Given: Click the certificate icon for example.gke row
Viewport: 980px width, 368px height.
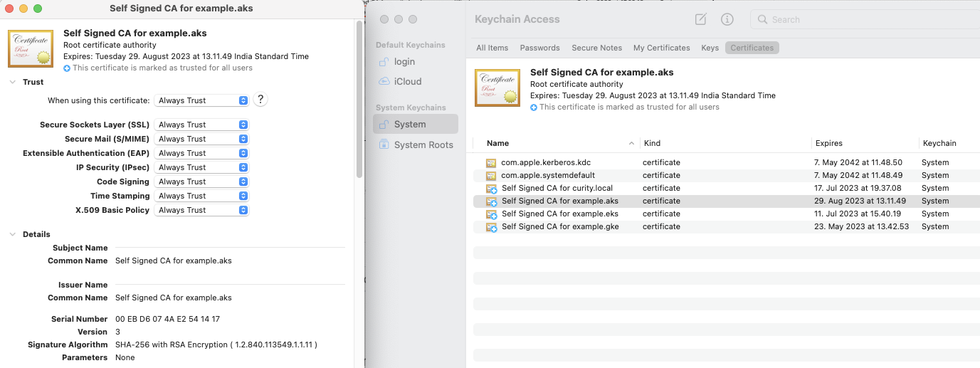Looking at the screenshot, I should click(x=491, y=227).
